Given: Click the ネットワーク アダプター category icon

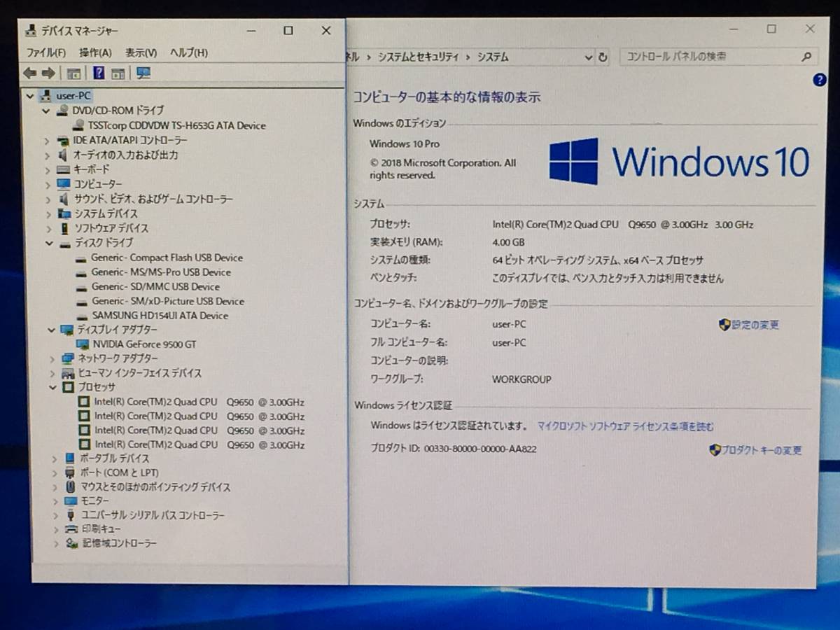Looking at the screenshot, I should 67,358.
